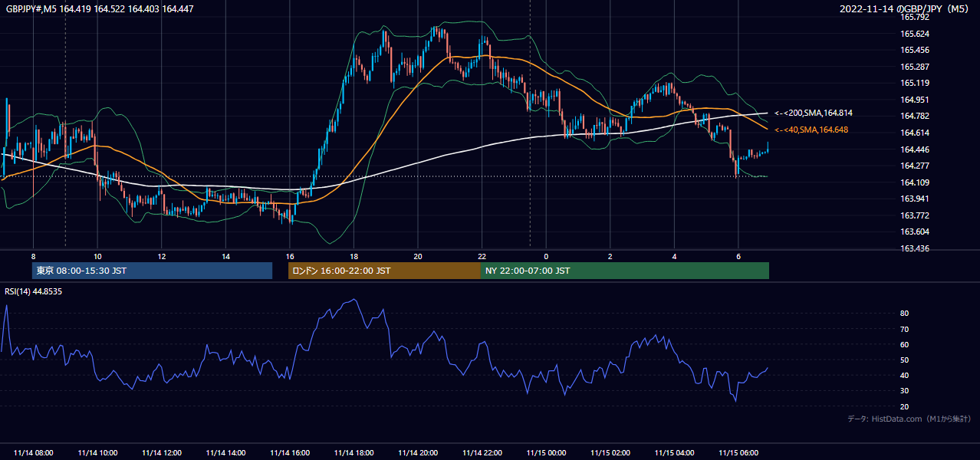The image size is (980, 460).
Task: Click price level 165.287 on the axis
Action: pyautogui.click(x=915, y=67)
